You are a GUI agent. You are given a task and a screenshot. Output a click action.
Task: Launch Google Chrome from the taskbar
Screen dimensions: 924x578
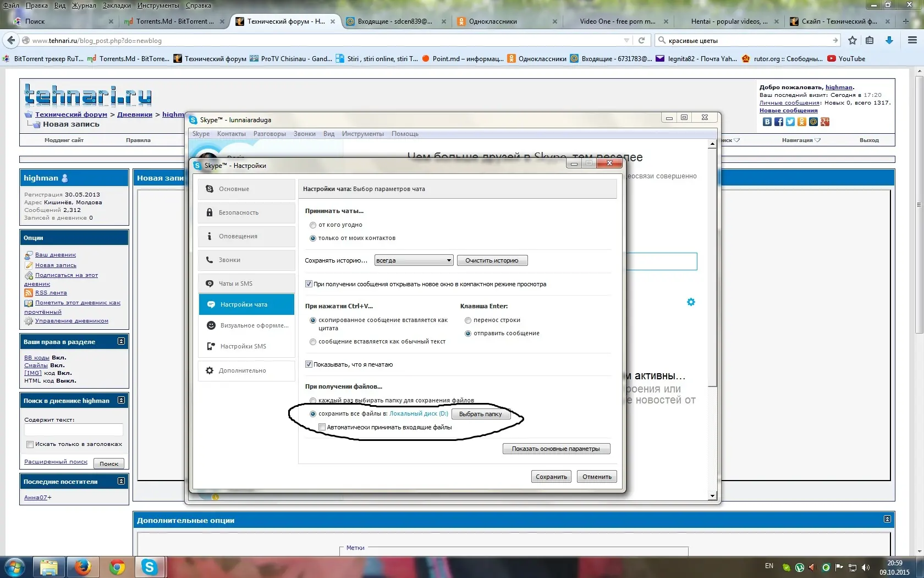(x=117, y=567)
